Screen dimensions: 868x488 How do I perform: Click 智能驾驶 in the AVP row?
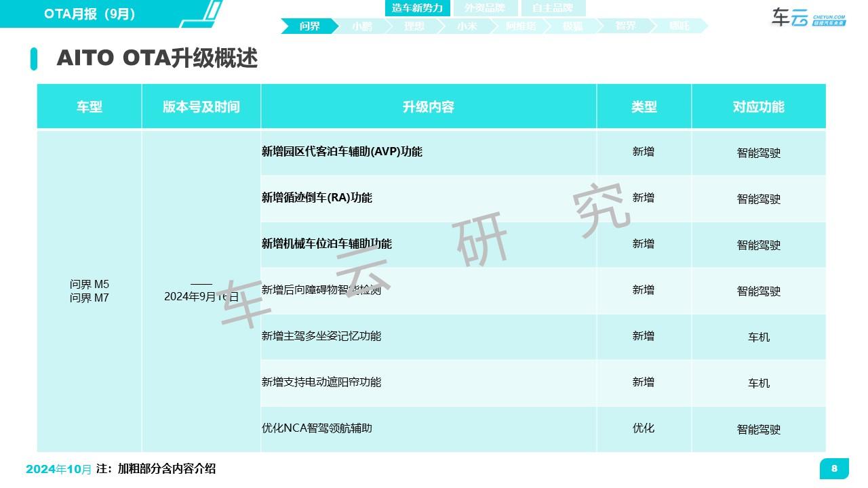point(759,153)
